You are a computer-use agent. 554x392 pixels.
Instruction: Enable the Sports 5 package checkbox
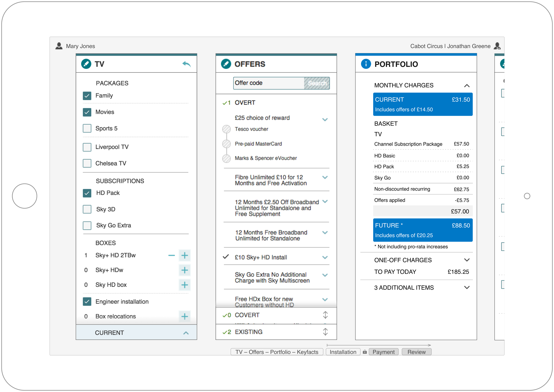(x=87, y=128)
